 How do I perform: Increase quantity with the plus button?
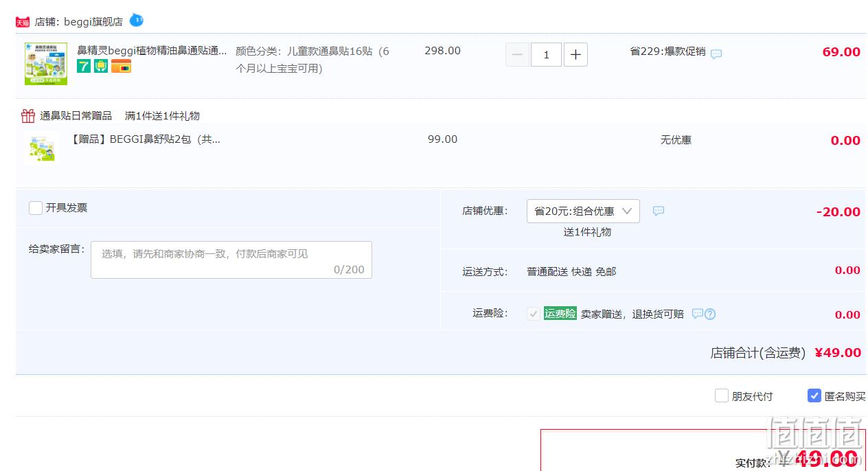(575, 55)
